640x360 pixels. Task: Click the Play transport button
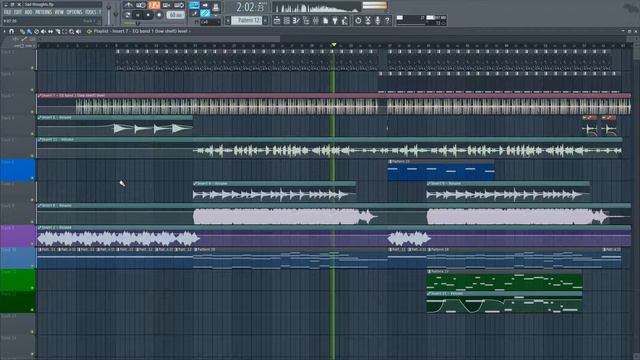click(137, 15)
